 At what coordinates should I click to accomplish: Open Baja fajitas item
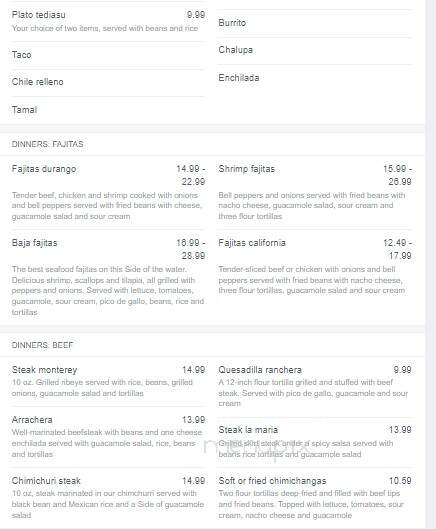(x=34, y=243)
